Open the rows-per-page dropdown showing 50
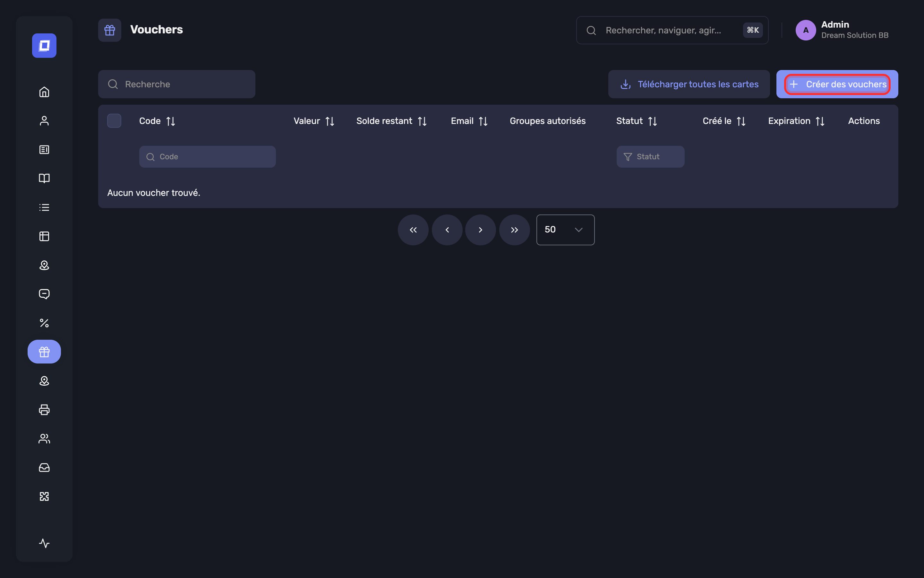924x578 pixels. tap(565, 230)
